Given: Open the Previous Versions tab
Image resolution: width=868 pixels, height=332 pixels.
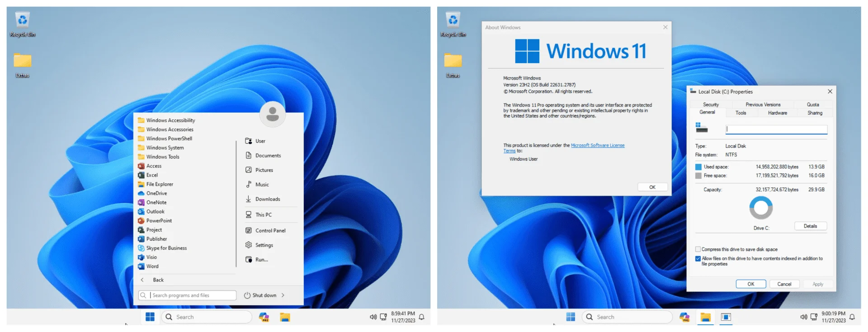Looking at the screenshot, I should [763, 104].
